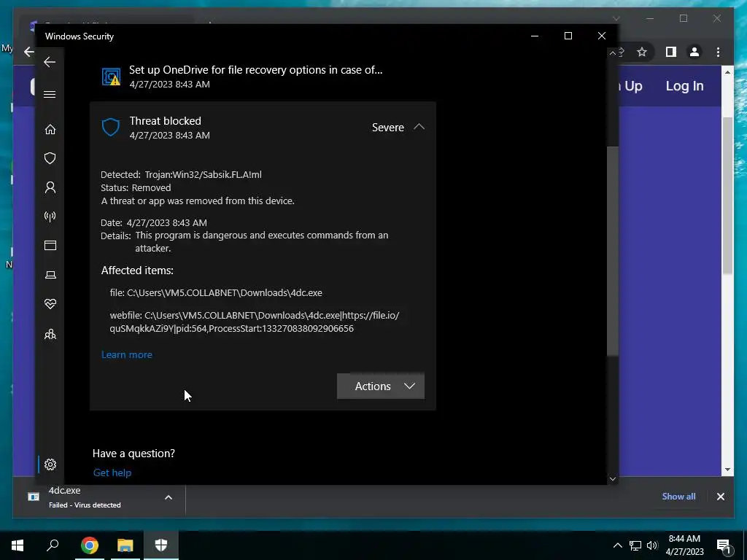Open the notification center icon

724,545
